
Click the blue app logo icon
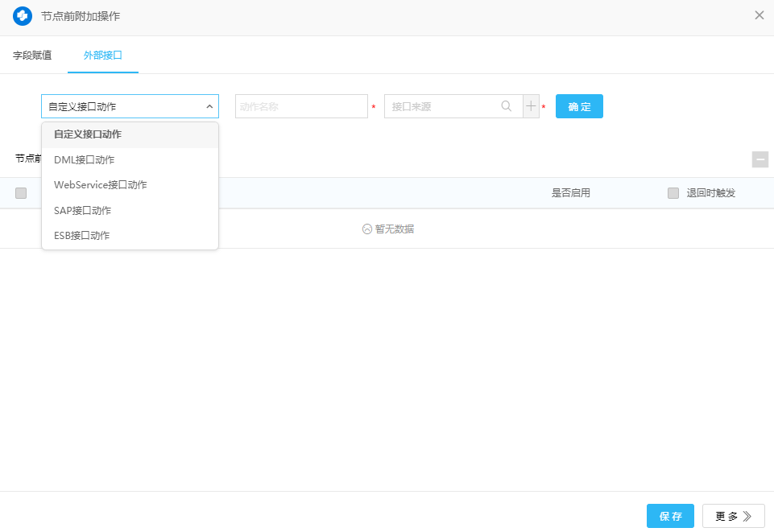[x=23, y=15]
